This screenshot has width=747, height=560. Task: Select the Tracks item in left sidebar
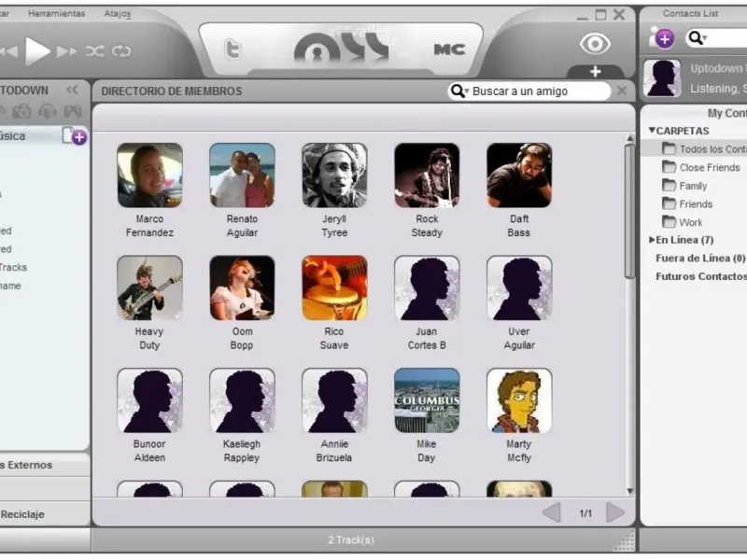click(14, 267)
